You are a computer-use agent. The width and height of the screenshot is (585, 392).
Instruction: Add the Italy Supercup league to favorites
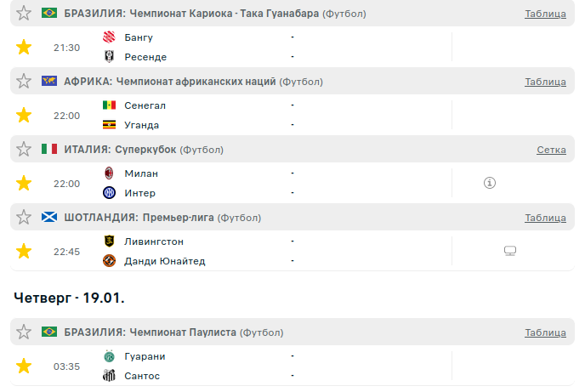pyautogui.click(x=24, y=150)
